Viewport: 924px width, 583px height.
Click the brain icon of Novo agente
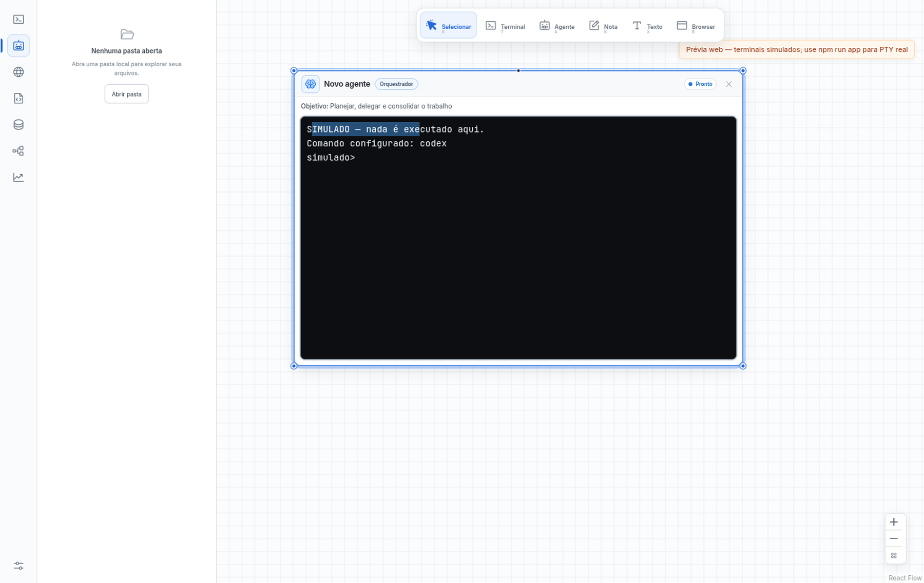pyautogui.click(x=311, y=84)
